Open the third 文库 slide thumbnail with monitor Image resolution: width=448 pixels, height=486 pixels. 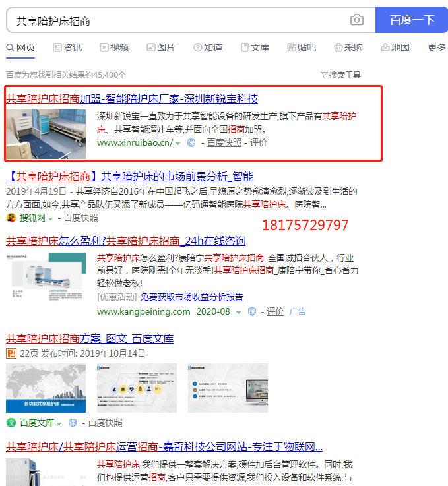(x=228, y=388)
